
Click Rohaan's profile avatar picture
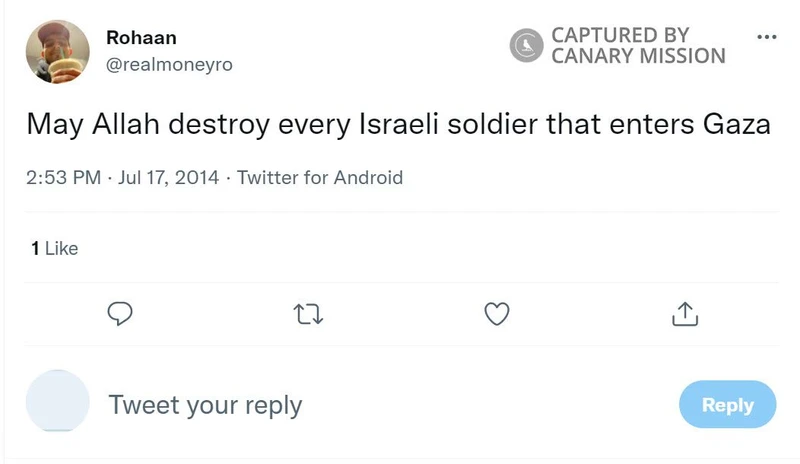tap(57, 51)
